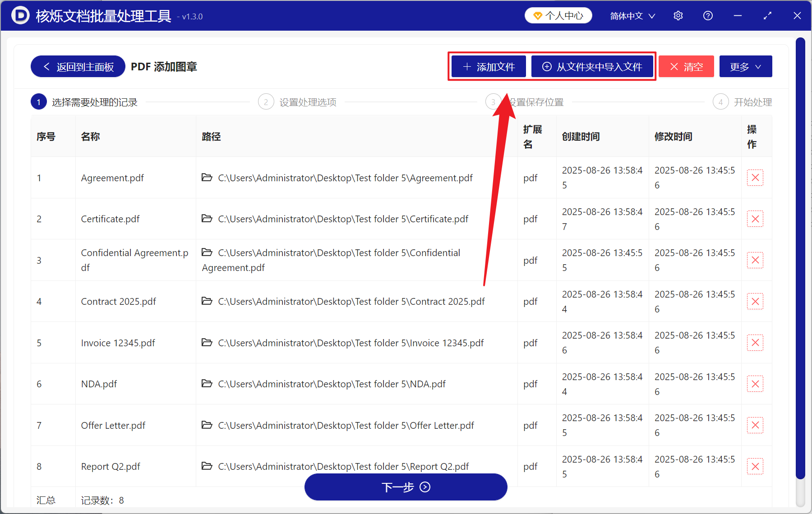Open the help icon in the title bar
The height and width of the screenshot is (514, 812).
pyautogui.click(x=708, y=15)
